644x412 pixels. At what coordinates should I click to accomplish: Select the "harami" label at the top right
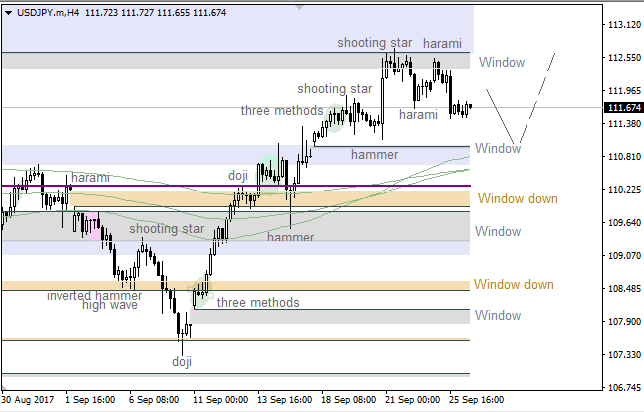click(x=442, y=44)
